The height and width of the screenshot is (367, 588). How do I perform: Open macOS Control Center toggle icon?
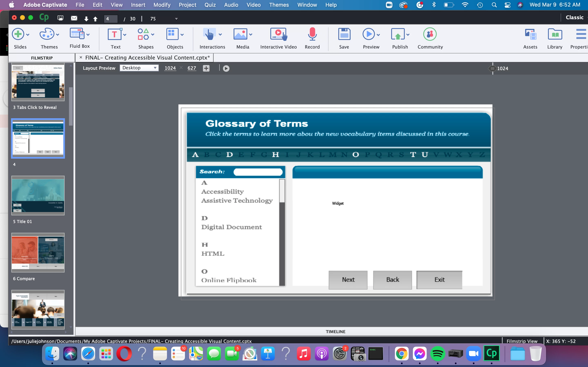tap(507, 5)
